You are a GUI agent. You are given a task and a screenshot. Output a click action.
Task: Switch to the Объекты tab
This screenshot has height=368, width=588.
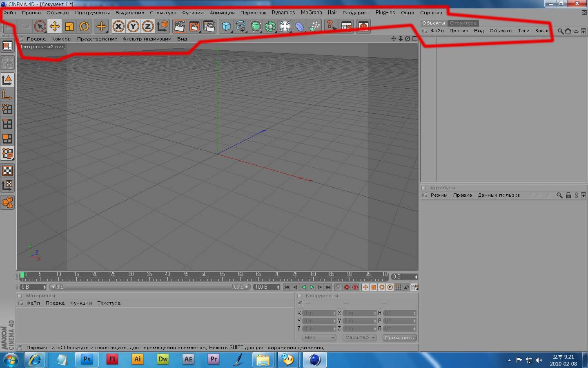(434, 23)
